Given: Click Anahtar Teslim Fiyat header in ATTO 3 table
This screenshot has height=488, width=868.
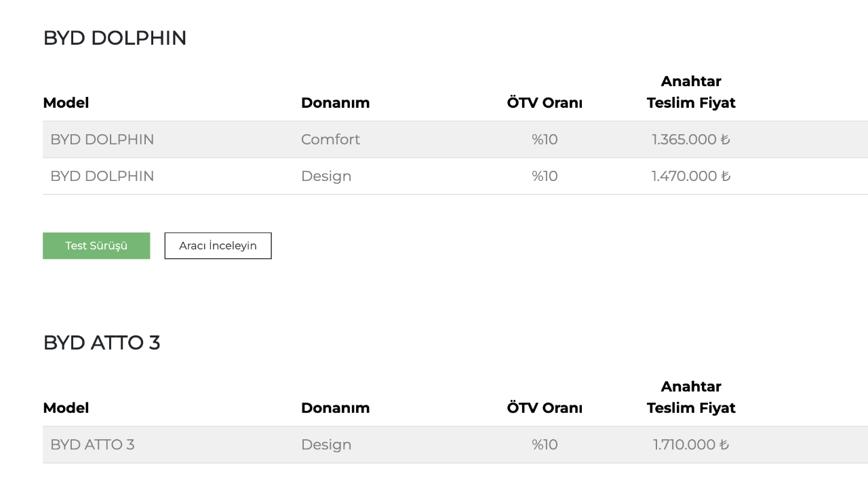Looking at the screenshot, I should click(691, 397).
